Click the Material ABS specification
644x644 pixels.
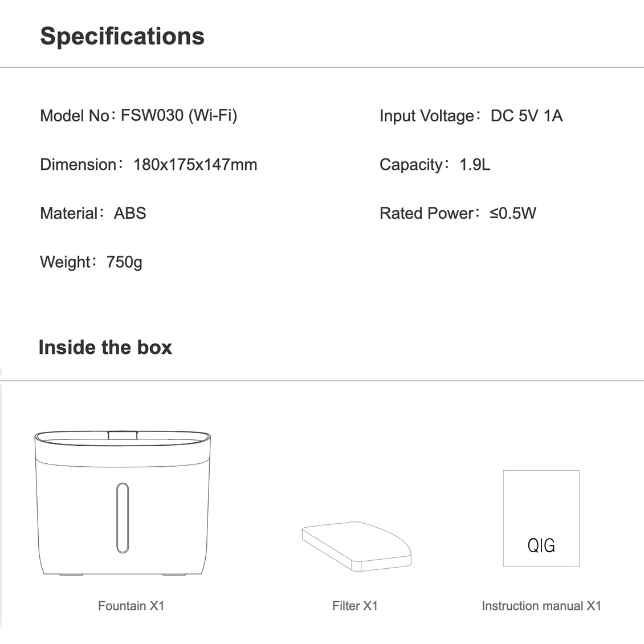[x=93, y=213]
